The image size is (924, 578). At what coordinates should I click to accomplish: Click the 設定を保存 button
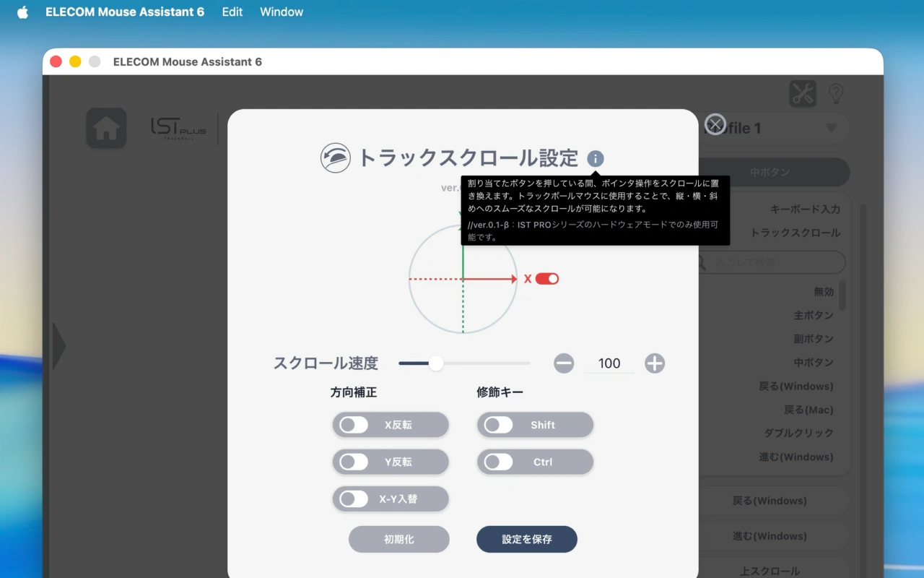coord(527,539)
